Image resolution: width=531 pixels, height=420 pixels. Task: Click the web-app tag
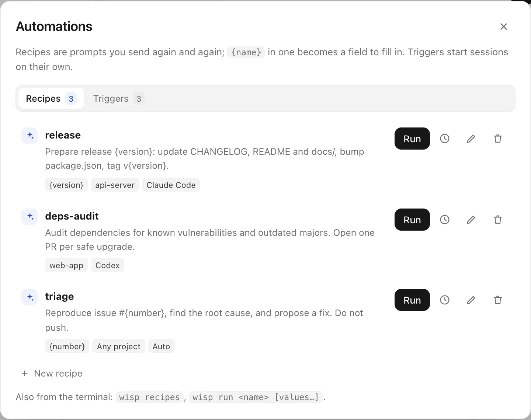click(66, 265)
